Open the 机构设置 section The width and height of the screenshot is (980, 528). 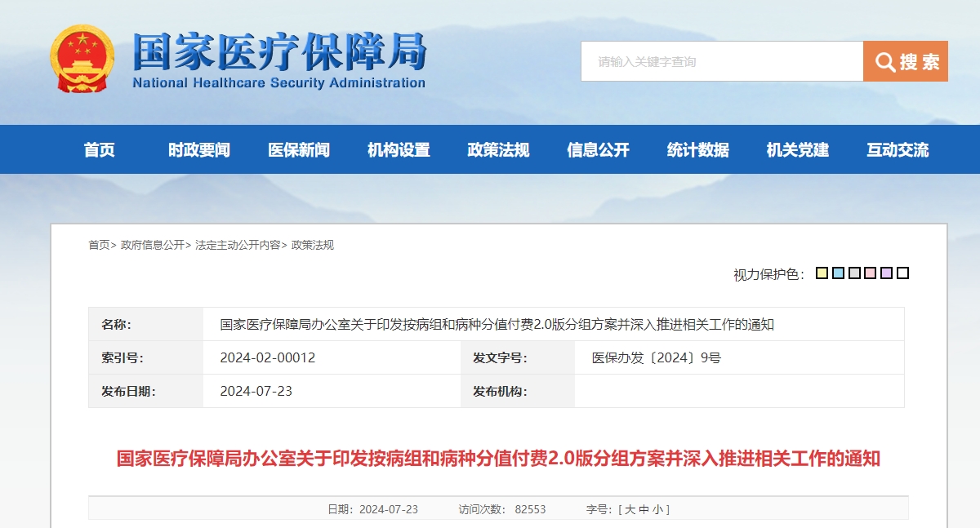(399, 149)
